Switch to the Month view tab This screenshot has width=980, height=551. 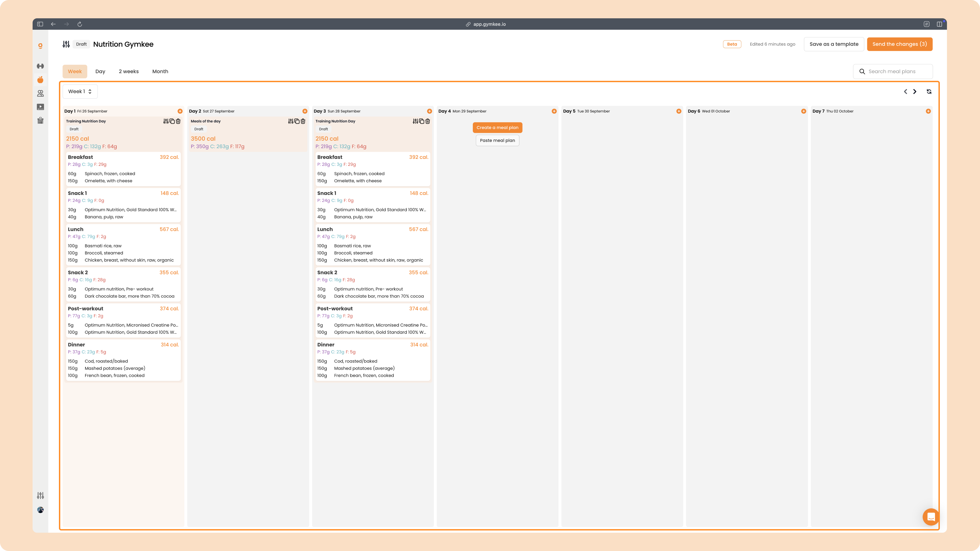[x=160, y=71]
